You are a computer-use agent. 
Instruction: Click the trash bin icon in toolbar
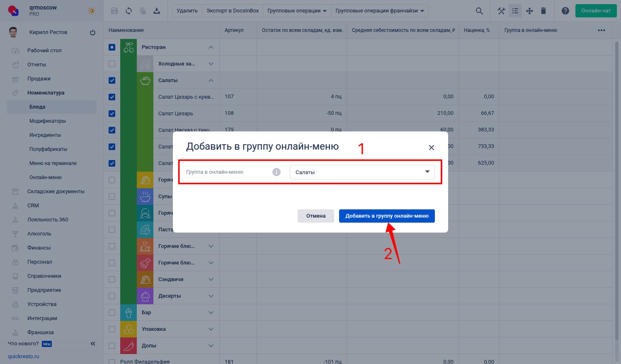click(543, 11)
